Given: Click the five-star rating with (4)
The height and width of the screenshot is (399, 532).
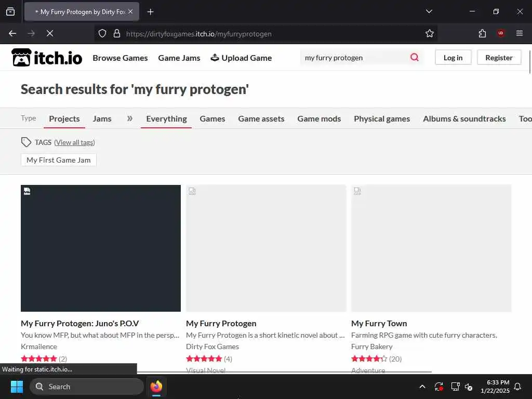Looking at the screenshot, I should (209, 358).
